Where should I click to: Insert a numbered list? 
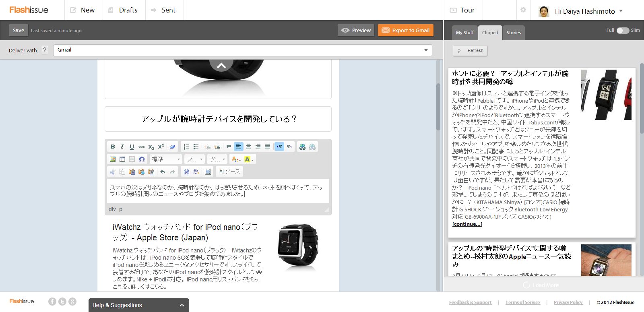click(186, 147)
